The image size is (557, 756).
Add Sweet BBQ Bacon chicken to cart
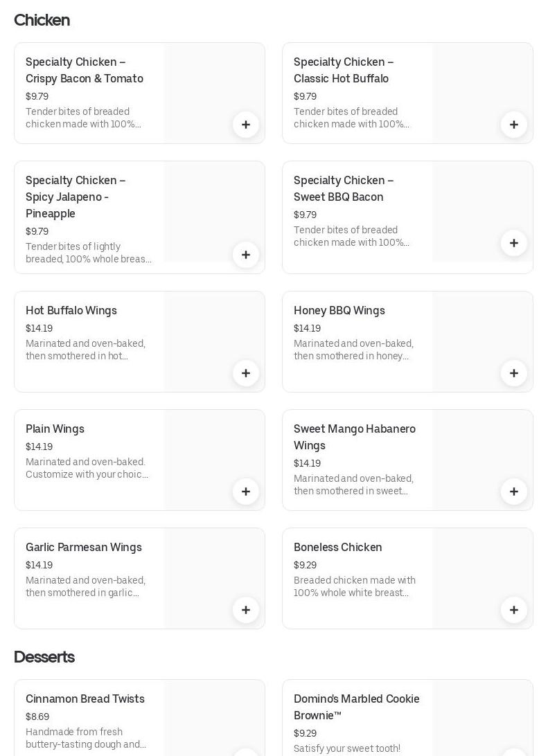pyautogui.click(x=514, y=243)
